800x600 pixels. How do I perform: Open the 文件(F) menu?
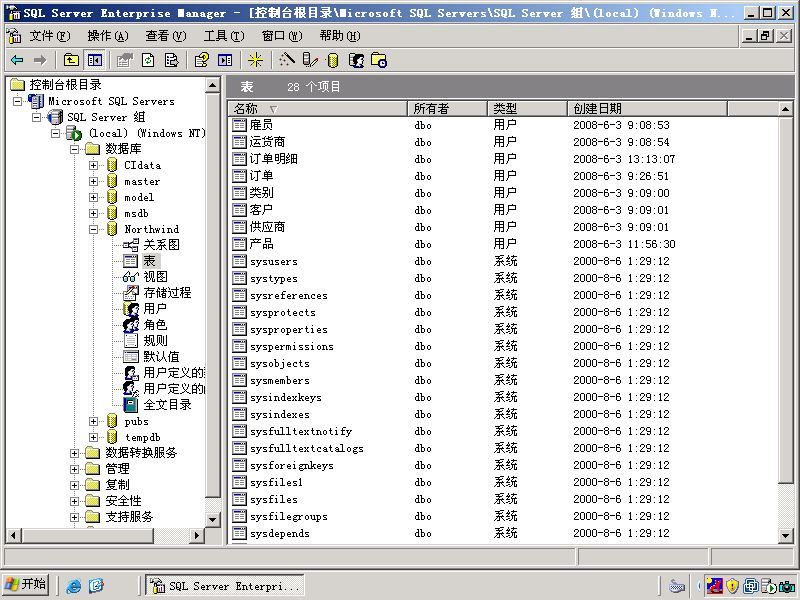(x=49, y=36)
